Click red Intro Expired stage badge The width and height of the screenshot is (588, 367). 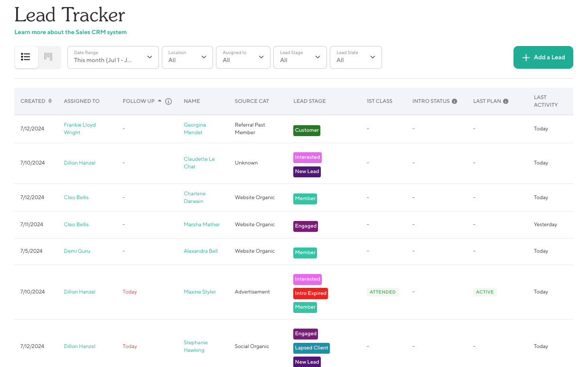[310, 293]
